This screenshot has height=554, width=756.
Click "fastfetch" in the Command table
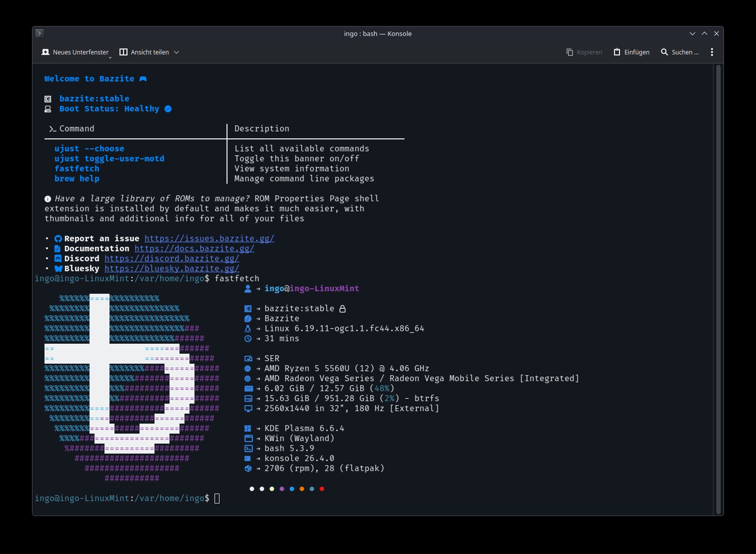(77, 169)
